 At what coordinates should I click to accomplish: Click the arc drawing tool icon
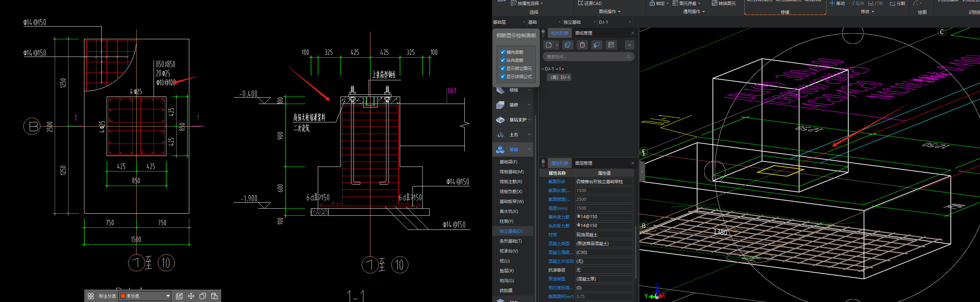point(915,3)
